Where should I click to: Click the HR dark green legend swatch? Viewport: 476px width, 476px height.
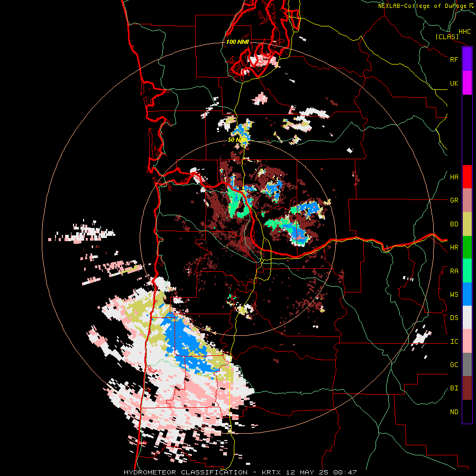467,248
